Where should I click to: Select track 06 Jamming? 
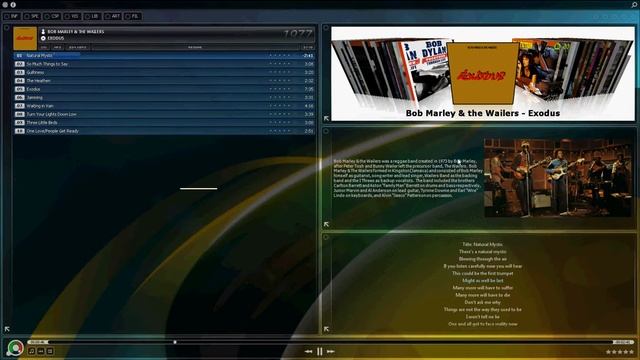[164, 98]
